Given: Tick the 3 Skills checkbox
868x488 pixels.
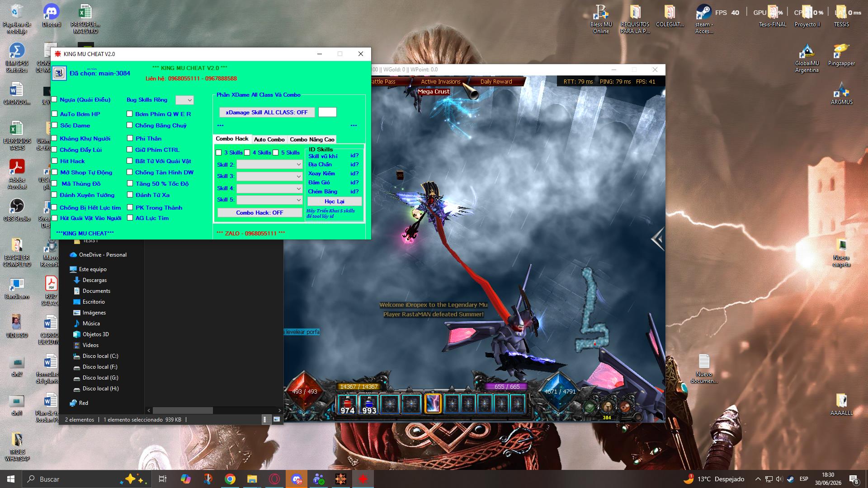Looking at the screenshot, I should [x=219, y=153].
